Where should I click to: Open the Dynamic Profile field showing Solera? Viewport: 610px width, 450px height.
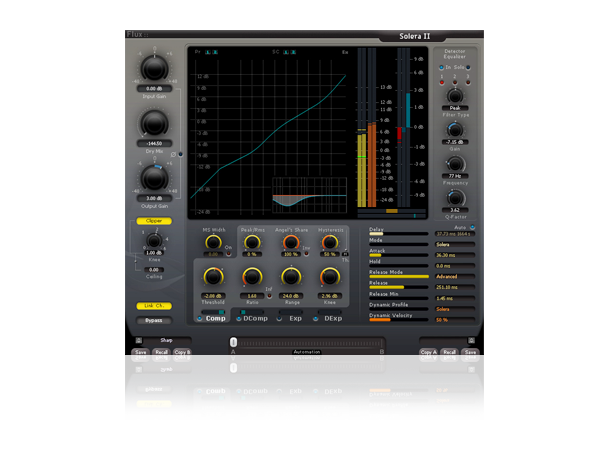pos(455,309)
